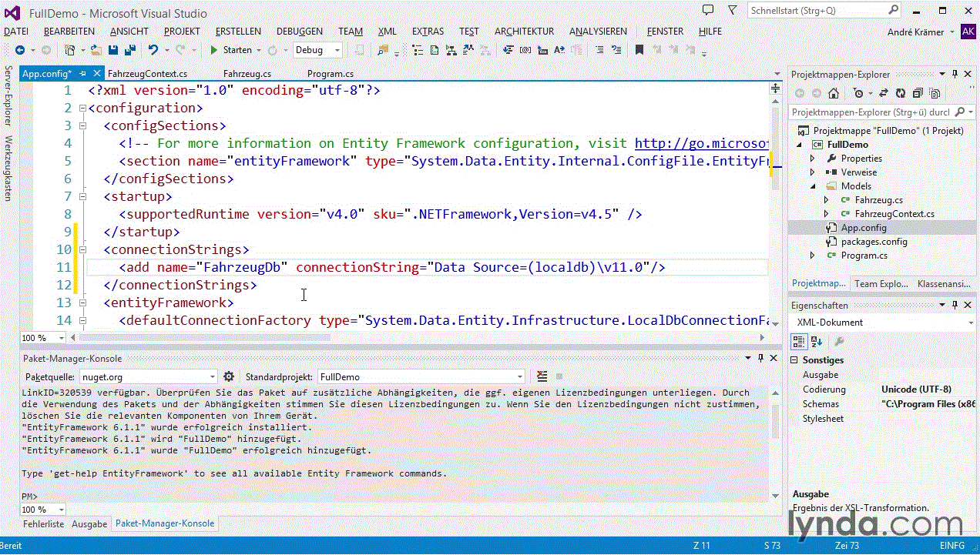Switch to the Program.cs editor tab
The image size is (980, 555).
click(x=331, y=74)
